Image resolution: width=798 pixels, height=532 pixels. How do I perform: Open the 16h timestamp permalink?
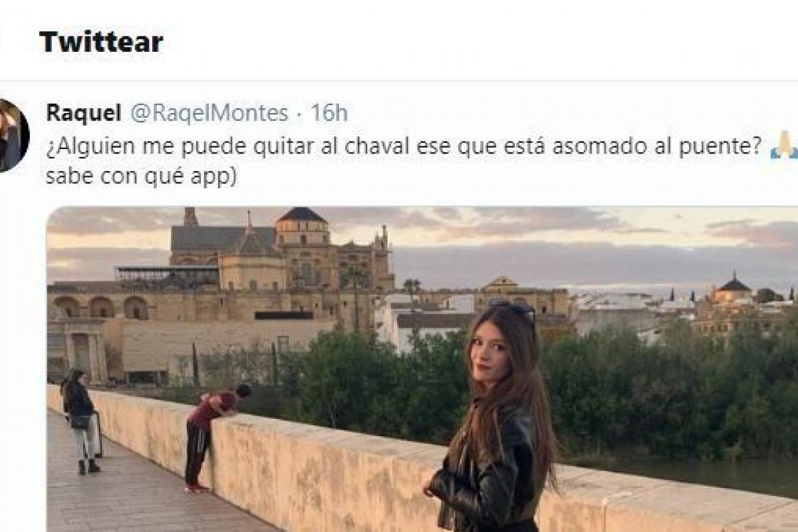click(x=329, y=113)
